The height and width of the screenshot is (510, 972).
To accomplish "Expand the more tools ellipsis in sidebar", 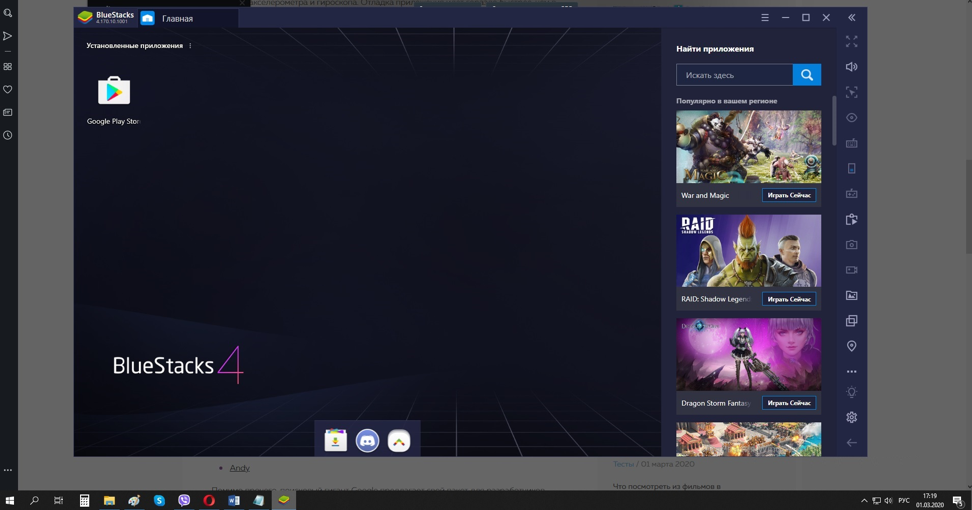I will pyautogui.click(x=851, y=371).
